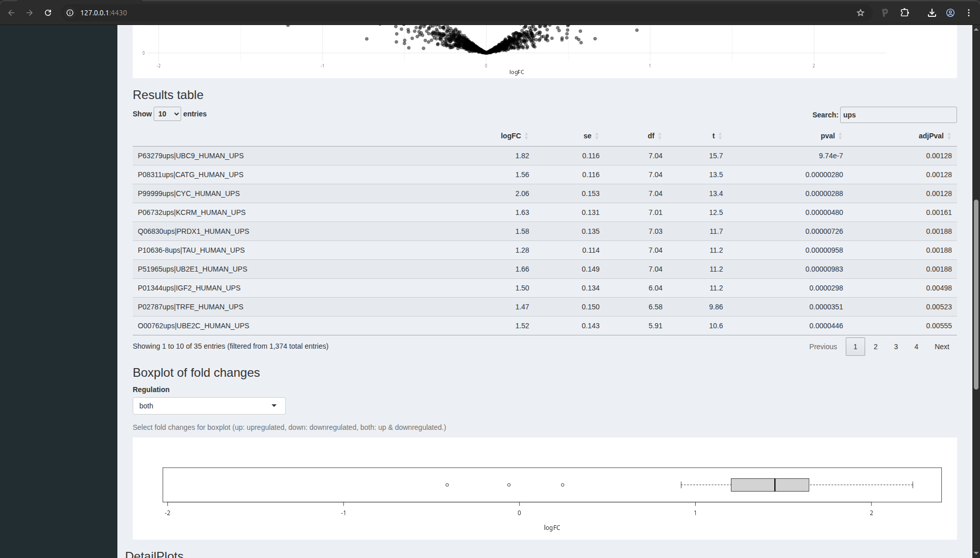
Task: Sort table by the pval column
Action: point(831,136)
